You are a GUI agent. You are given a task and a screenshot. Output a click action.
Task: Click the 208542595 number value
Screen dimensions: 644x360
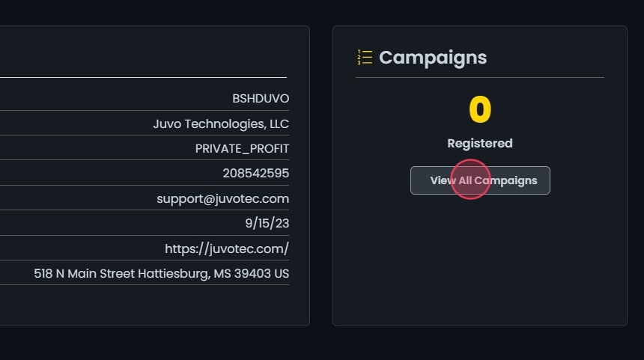click(x=255, y=174)
